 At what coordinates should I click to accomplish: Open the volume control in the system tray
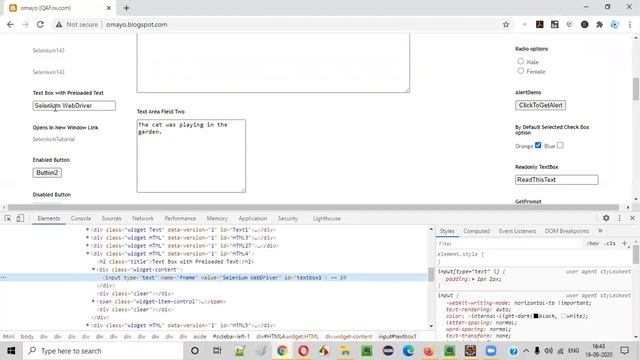point(548,351)
